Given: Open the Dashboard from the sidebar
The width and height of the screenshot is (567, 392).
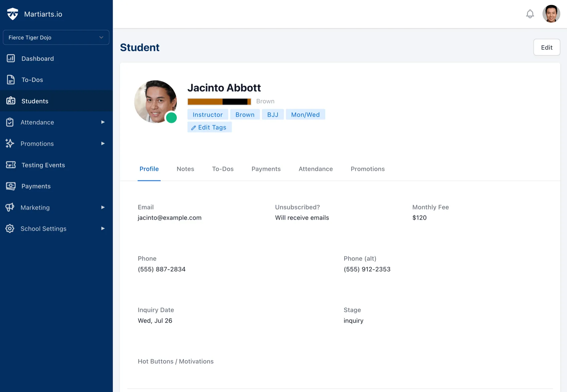Looking at the screenshot, I should 37,58.
